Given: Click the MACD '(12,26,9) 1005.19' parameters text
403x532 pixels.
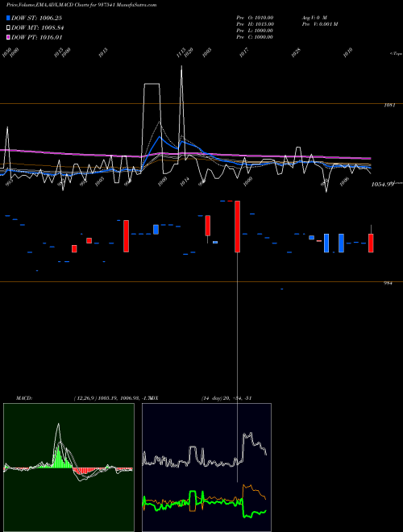Looking at the screenshot, I should coord(94,398).
